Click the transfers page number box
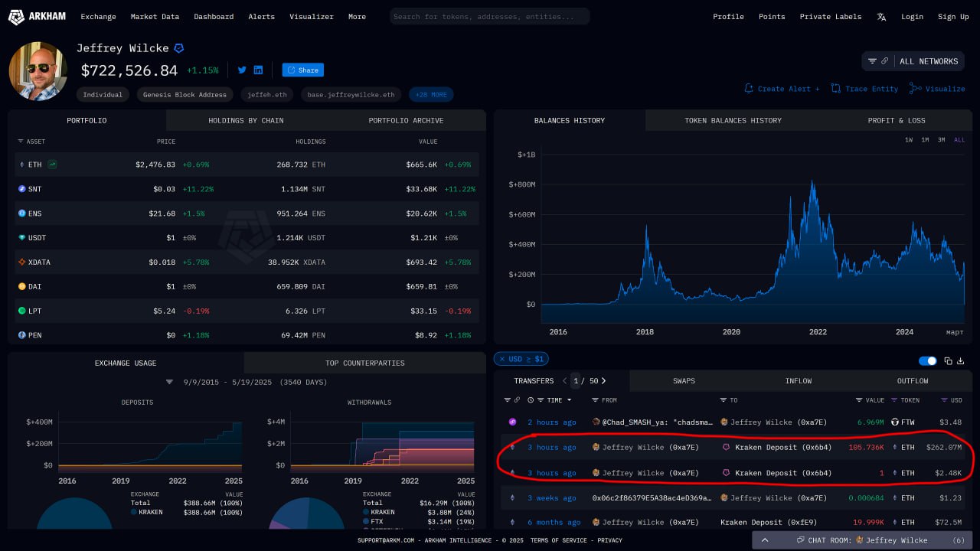980x551 pixels. tap(576, 381)
